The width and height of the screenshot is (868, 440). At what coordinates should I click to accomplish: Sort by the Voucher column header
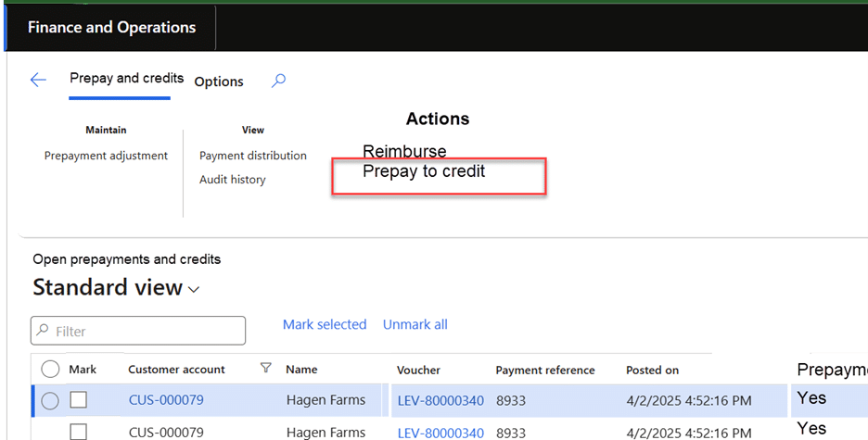click(x=418, y=370)
